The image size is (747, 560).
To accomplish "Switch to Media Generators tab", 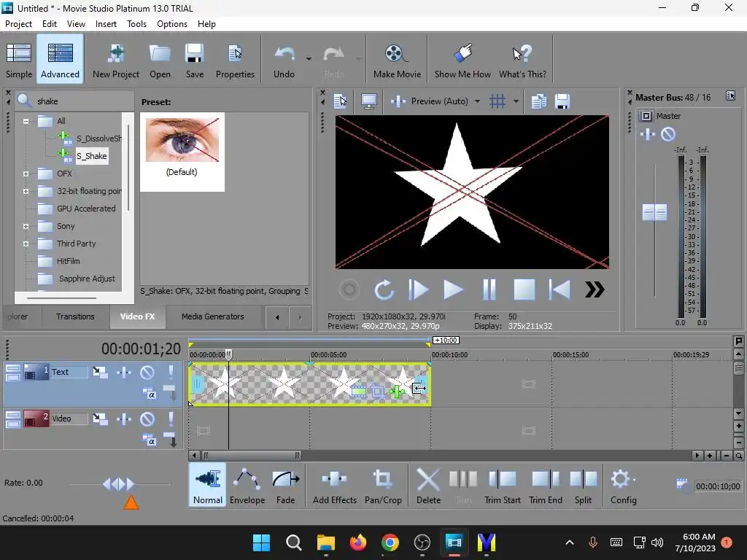I will [213, 316].
